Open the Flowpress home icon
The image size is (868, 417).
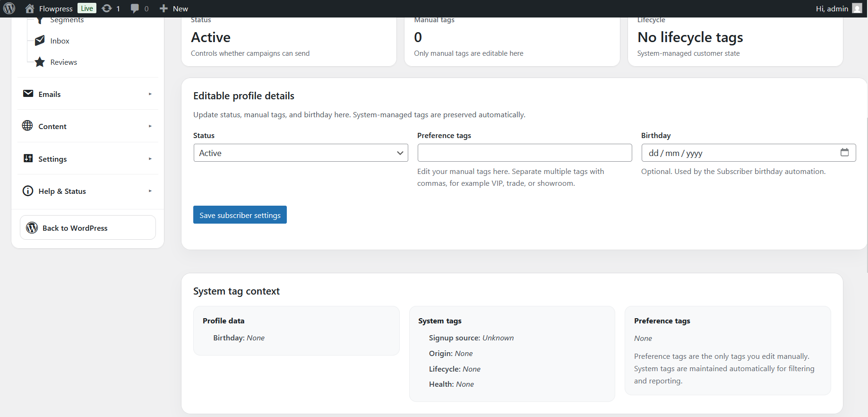click(x=30, y=9)
